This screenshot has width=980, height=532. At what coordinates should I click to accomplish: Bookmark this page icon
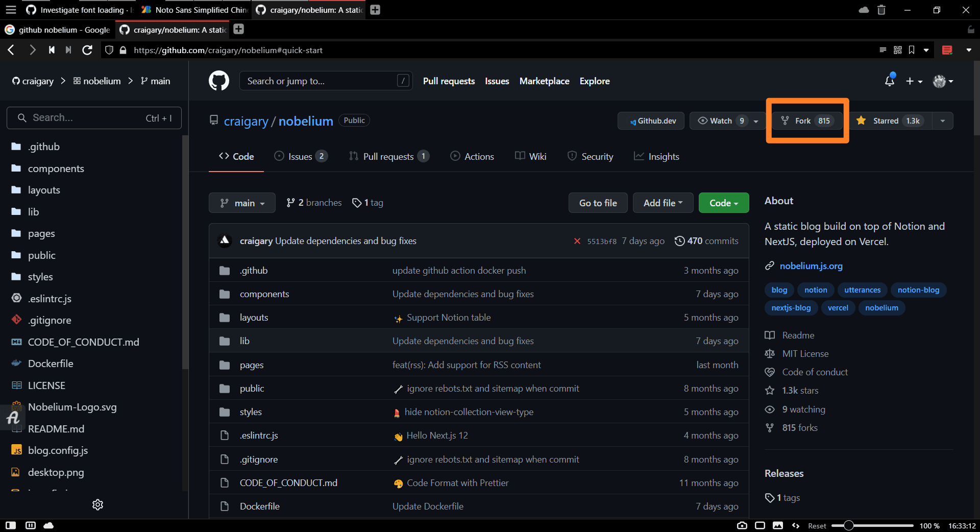point(912,50)
